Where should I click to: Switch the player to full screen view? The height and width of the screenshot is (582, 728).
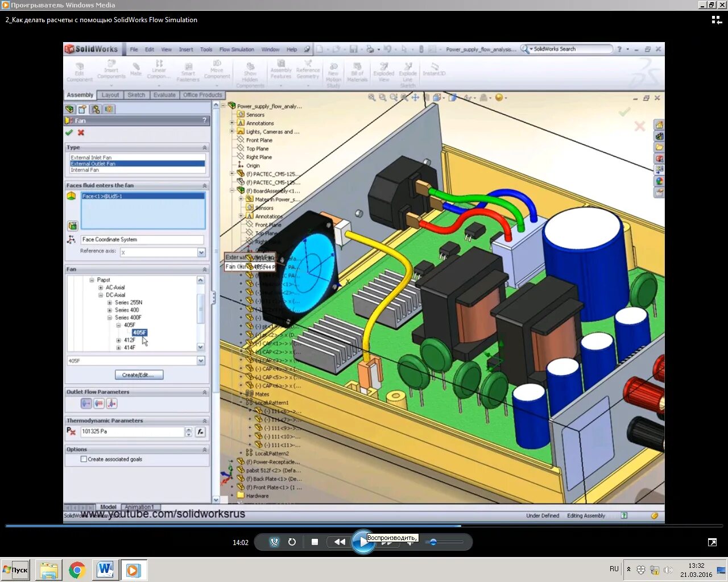[712, 542]
